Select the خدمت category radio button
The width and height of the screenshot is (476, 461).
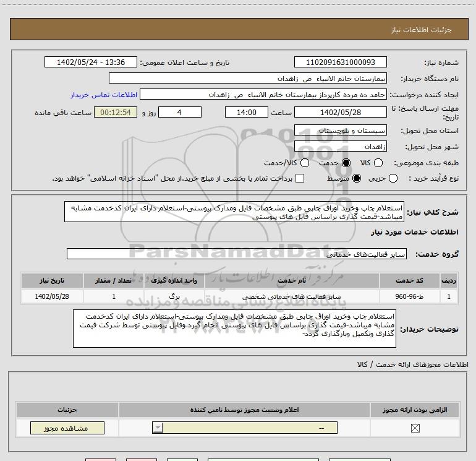(x=346, y=163)
